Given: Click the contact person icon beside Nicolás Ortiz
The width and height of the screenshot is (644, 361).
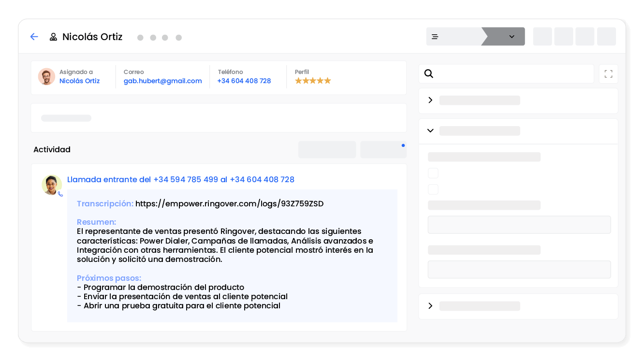Looking at the screenshot, I should coord(53,37).
